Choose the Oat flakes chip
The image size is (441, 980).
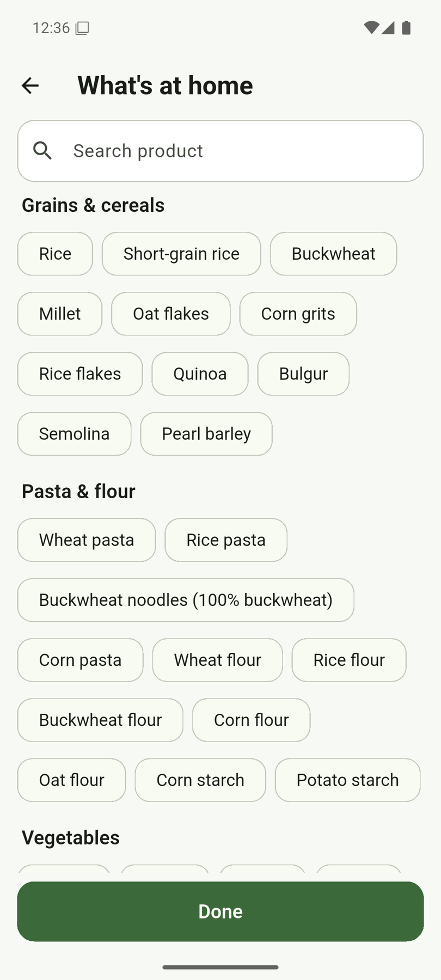coord(171,314)
